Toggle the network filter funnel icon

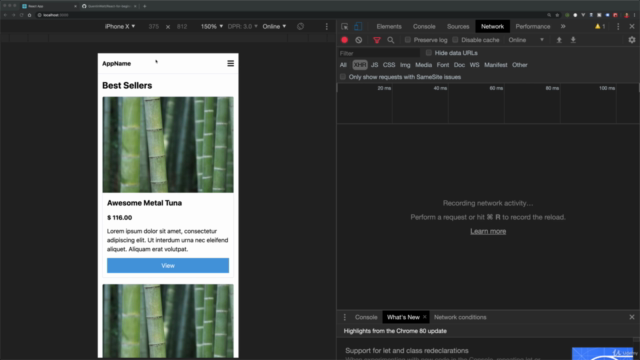coord(377,40)
